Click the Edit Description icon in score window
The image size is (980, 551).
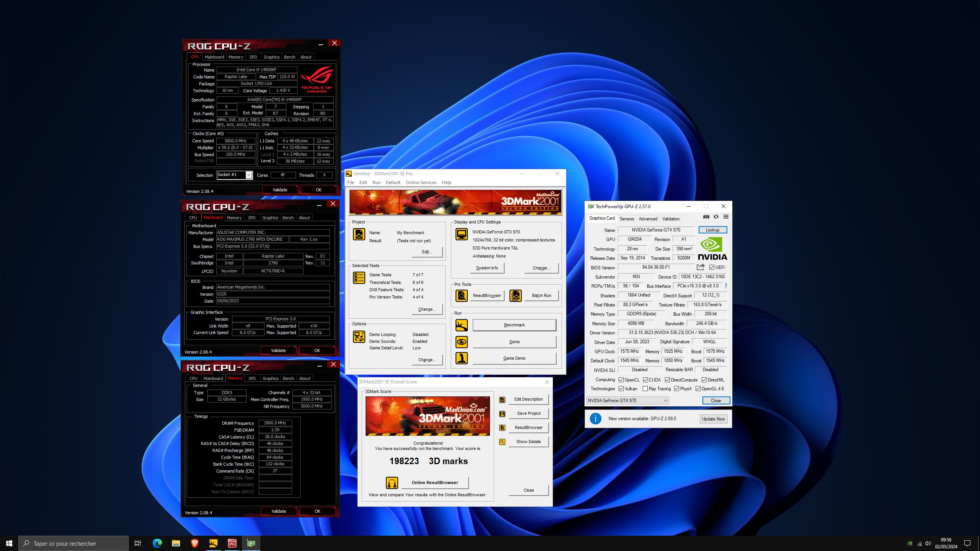point(502,400)
